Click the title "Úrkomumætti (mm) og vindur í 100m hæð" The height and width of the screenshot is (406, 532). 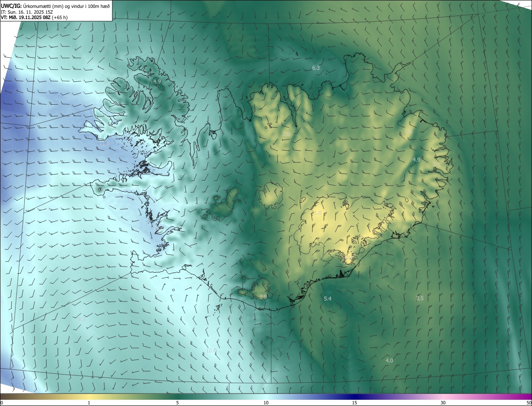(66, 6)
